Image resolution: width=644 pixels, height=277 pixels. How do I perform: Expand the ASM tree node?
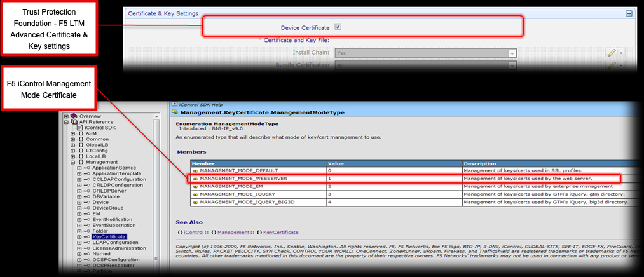[x=72, y=133]
